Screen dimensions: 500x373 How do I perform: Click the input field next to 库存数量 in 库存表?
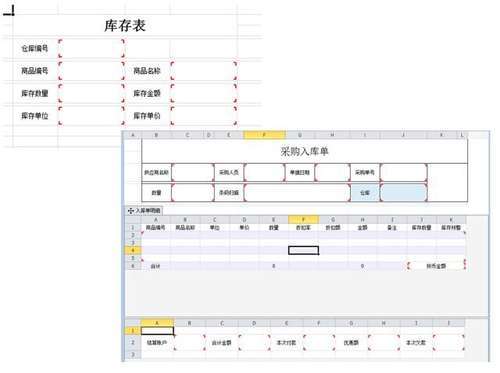point(91,93)
